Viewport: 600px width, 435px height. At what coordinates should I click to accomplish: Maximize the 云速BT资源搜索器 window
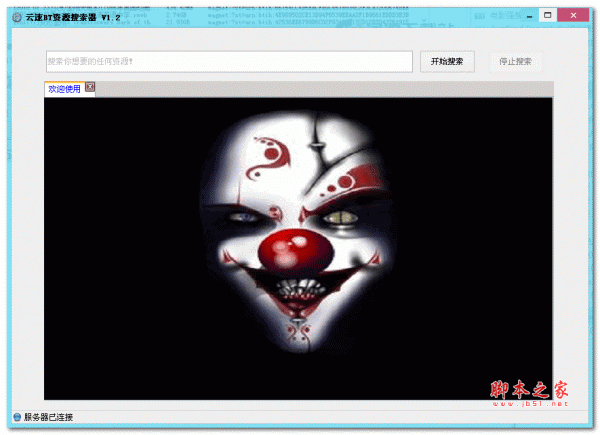click(548, 15)
